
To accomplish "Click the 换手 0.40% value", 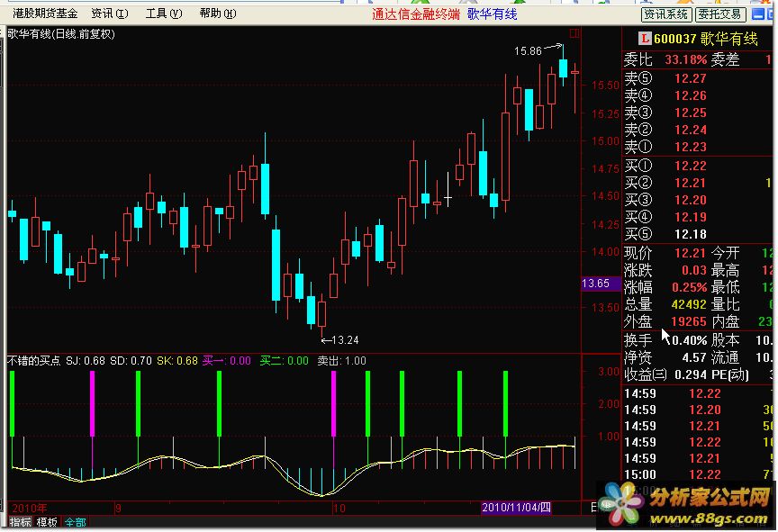I will tap(690, 340).
